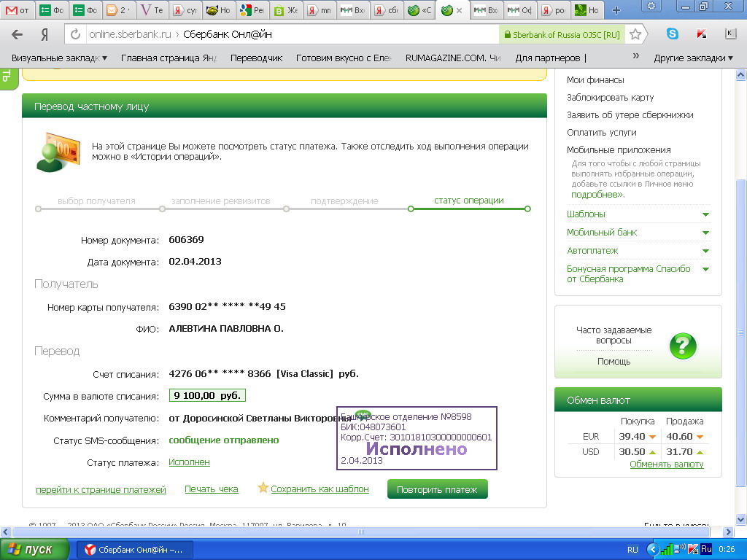
Task: Open 'Оплатить услуги' in side menu
Action: tap(601, 133)
